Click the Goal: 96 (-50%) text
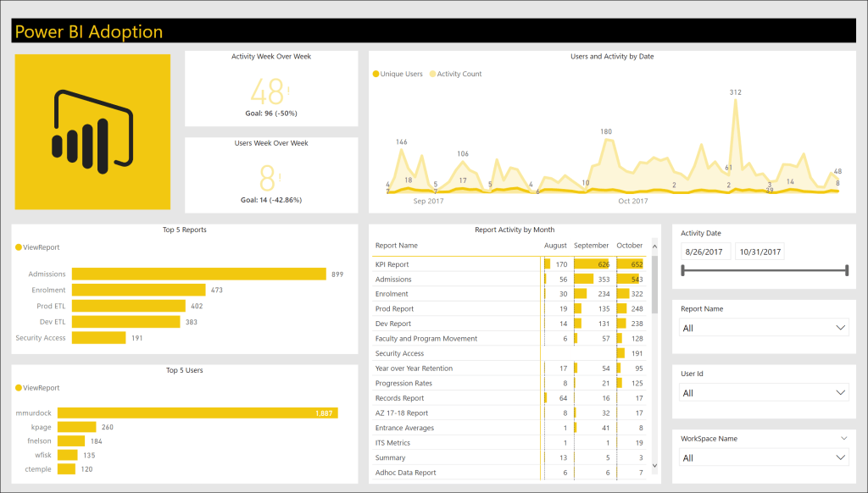The width and height of the screenshot is (868, 493). point(271,114)
